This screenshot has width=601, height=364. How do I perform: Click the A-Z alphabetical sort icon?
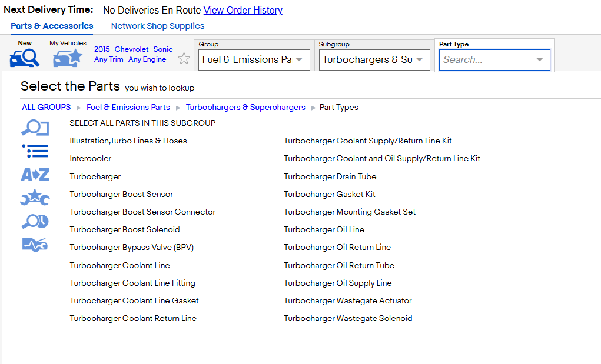pyautogui.click(x=35, y=175)
